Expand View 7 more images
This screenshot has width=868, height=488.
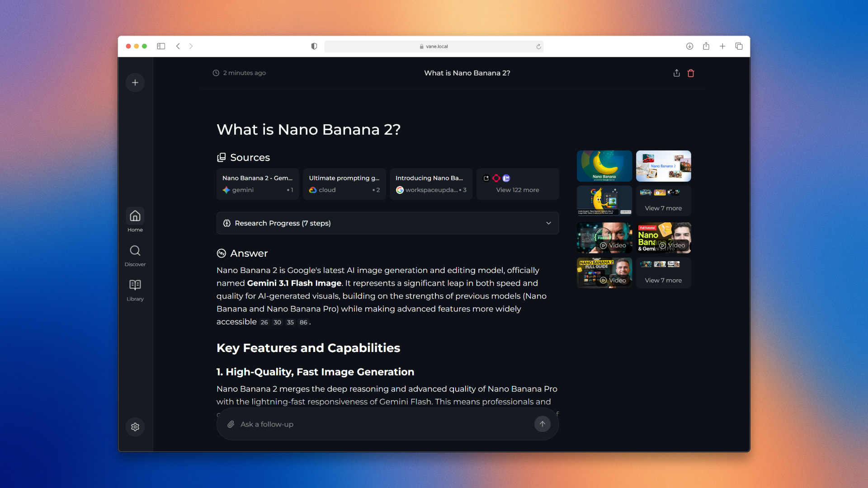coord(663,201)
